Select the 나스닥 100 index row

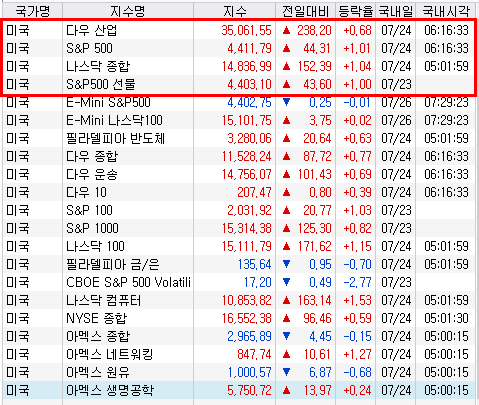(x=239, y=246)
